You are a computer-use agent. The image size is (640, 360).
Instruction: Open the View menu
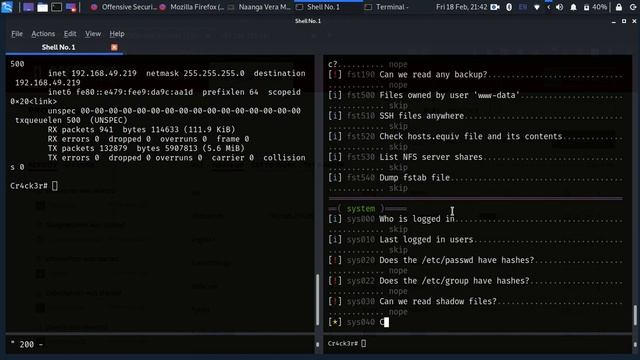pyautogui.click(x=93, y=34)
